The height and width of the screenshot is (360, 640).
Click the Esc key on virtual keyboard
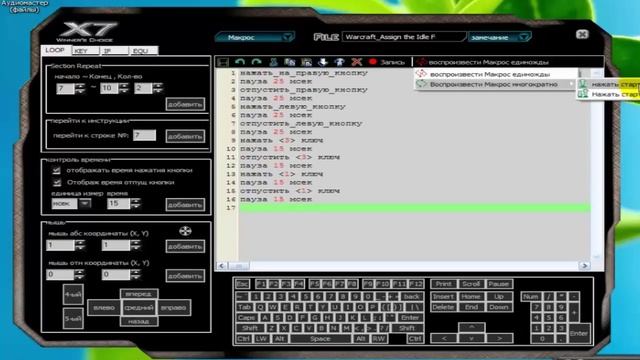tap(242, 284)
